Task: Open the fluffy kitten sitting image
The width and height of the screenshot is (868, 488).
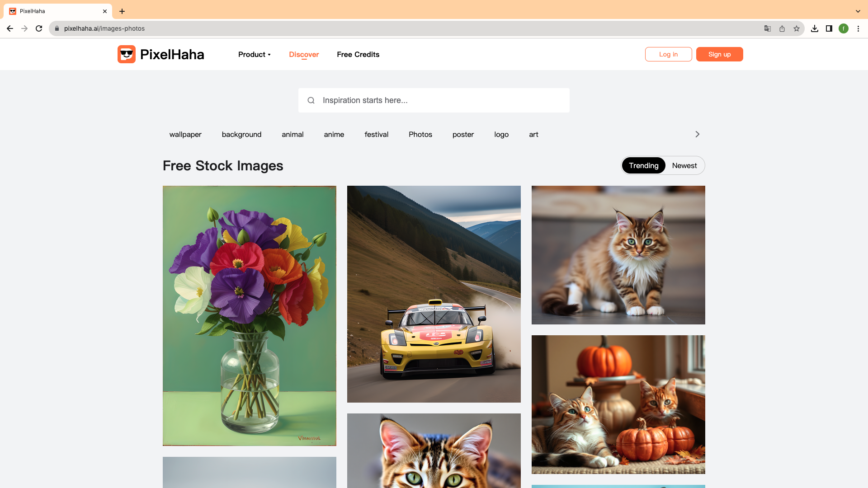Action: [x=618, y=255]
